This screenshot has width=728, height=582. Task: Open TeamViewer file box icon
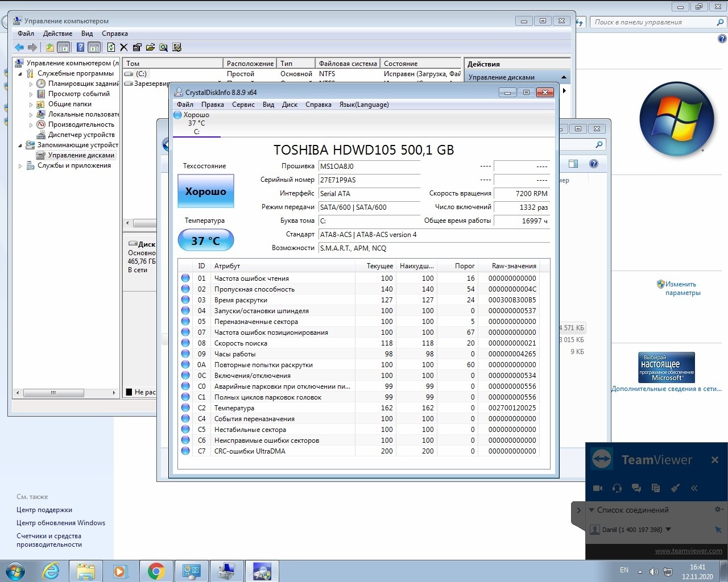656,488
